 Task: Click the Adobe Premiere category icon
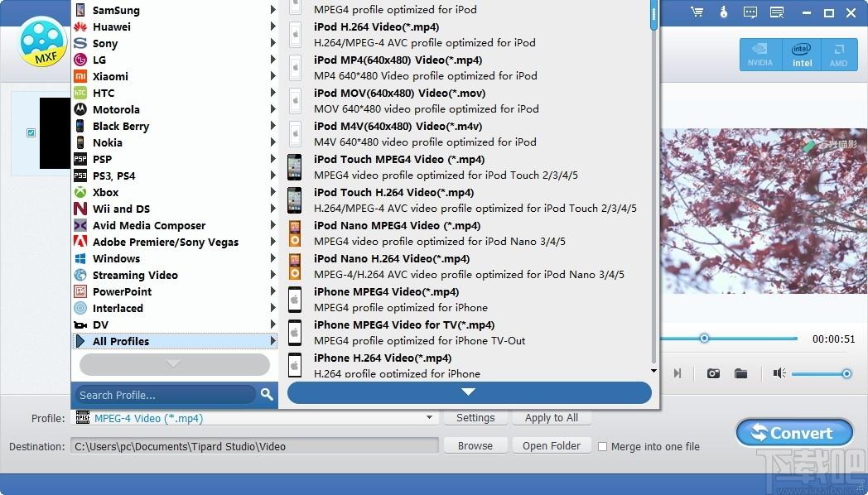pyautogui.click(x=80, y=242)
